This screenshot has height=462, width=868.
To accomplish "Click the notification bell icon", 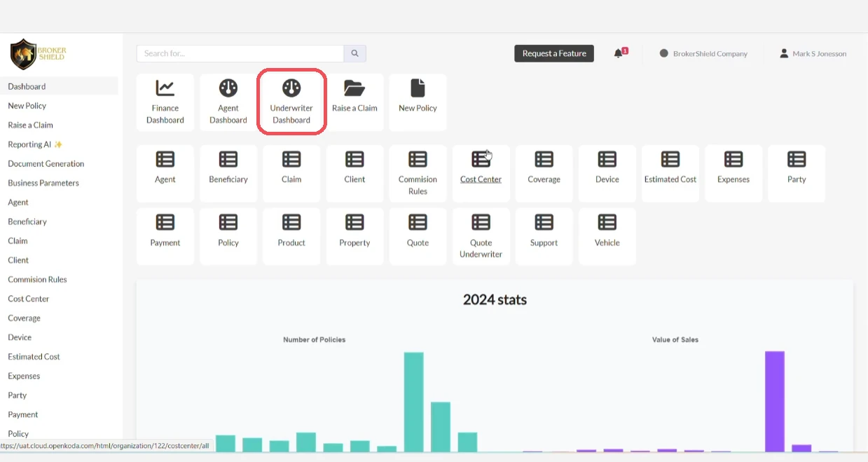I will click(x=619, y=53).
